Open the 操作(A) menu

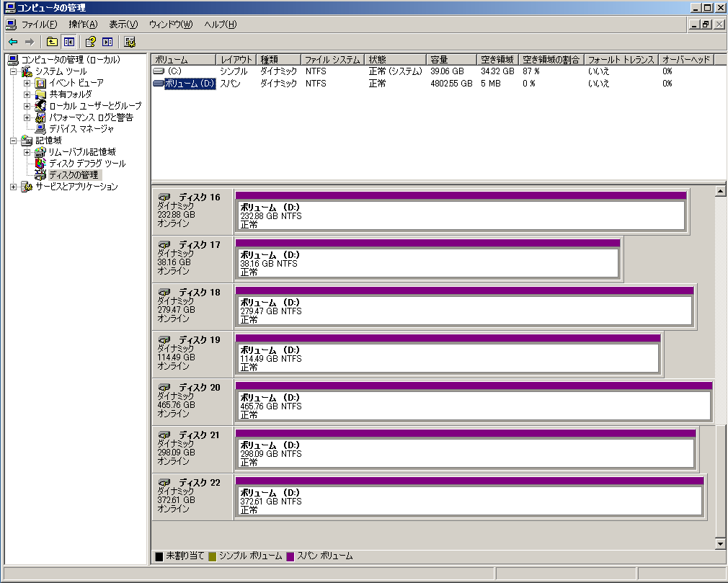tap(83, 25)
